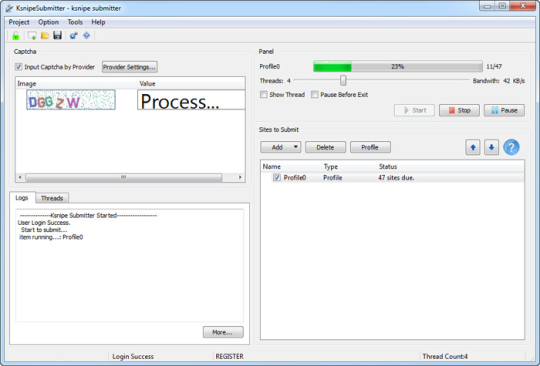
Task: Uncheck the Profile0 site entry
Action: coord(277,178)
